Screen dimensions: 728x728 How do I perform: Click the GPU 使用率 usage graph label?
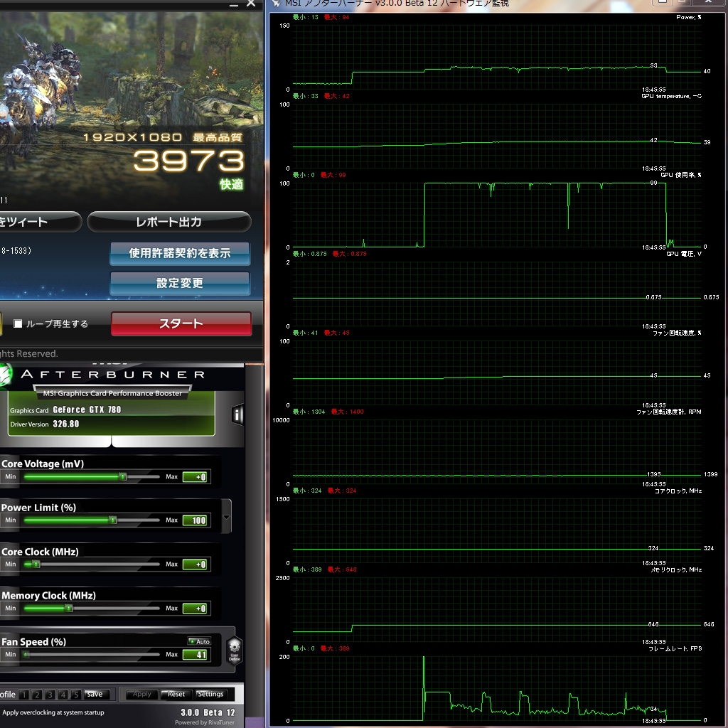681,175
